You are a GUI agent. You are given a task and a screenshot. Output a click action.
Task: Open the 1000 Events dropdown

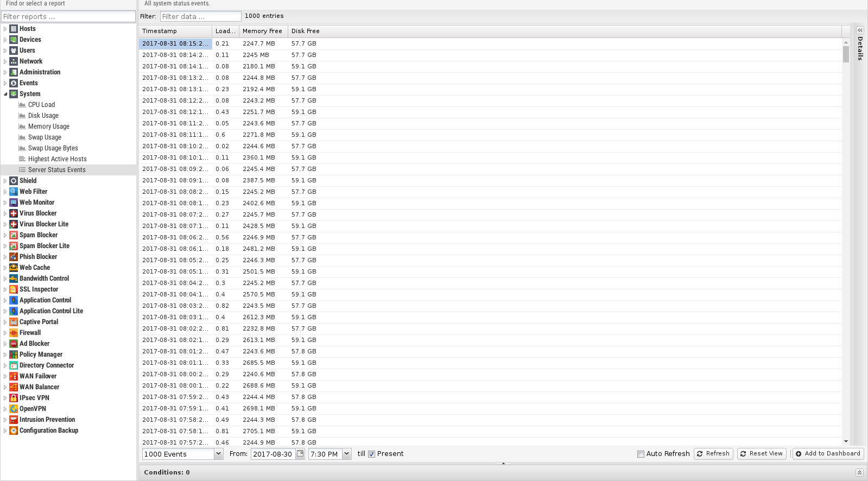tap(218, 454)
